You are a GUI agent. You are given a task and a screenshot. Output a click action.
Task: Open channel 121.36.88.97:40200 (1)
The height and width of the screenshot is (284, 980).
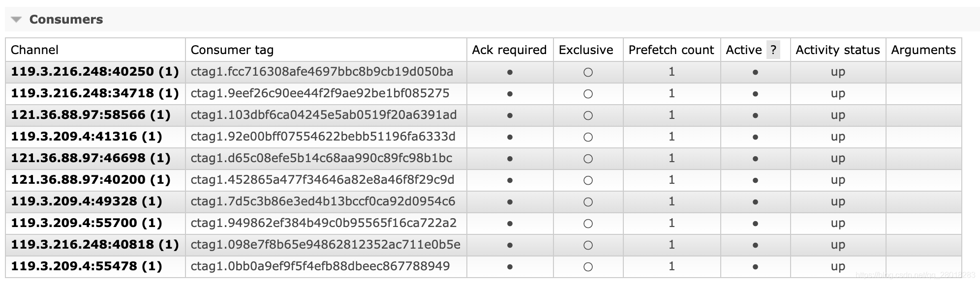point(91,180)
